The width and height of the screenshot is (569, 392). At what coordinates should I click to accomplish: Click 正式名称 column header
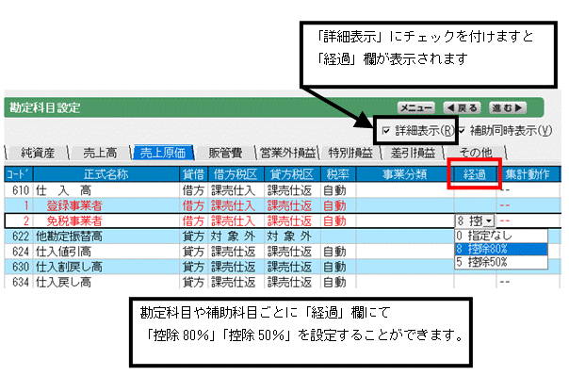[106, 174]
